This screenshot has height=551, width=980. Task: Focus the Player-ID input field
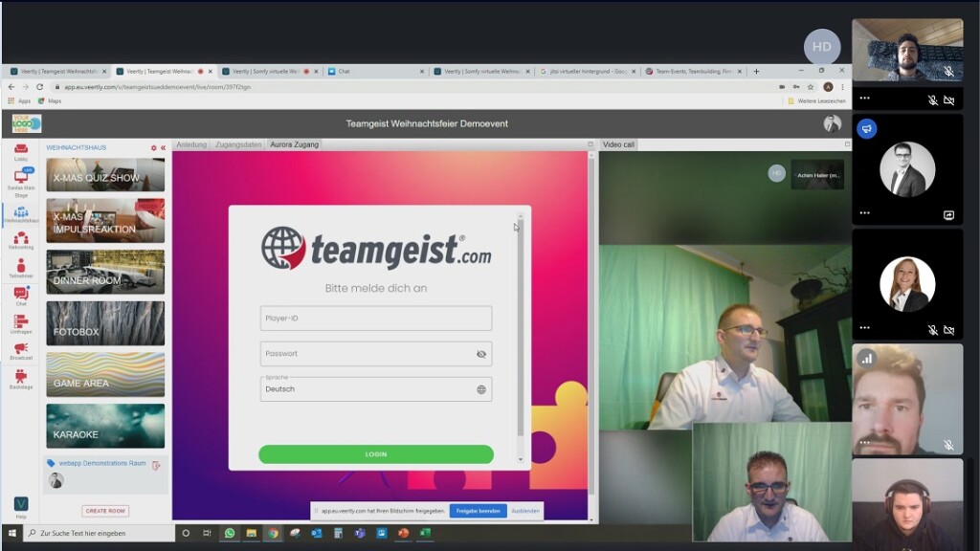point(375,318)
